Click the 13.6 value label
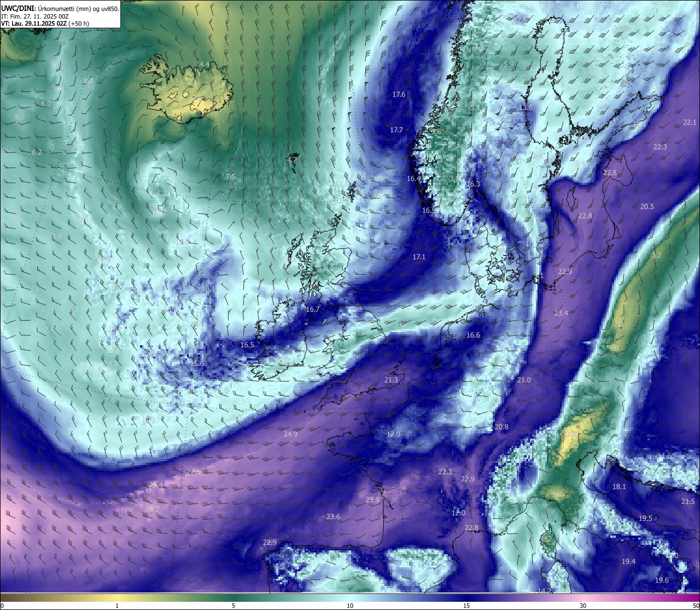Screen dimensions: 700x610 click(526, 107)
